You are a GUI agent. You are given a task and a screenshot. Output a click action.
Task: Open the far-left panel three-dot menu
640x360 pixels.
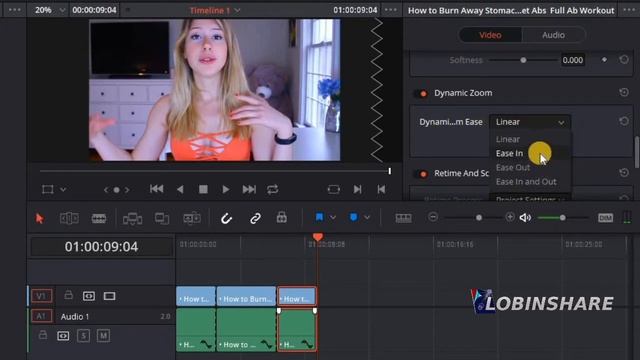[15, 10]
